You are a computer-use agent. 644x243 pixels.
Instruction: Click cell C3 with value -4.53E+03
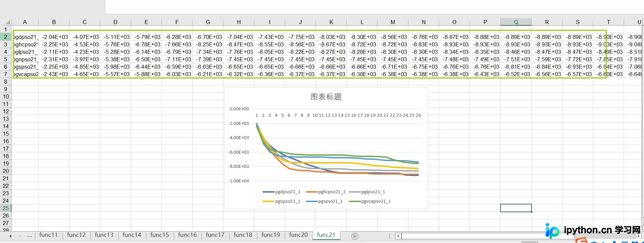click(x=85, y=44)
